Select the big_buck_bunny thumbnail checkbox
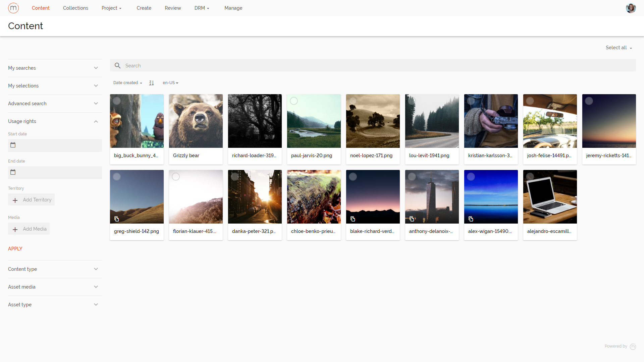The width and height of the screenshot is (644, 362). click(117, 101)
